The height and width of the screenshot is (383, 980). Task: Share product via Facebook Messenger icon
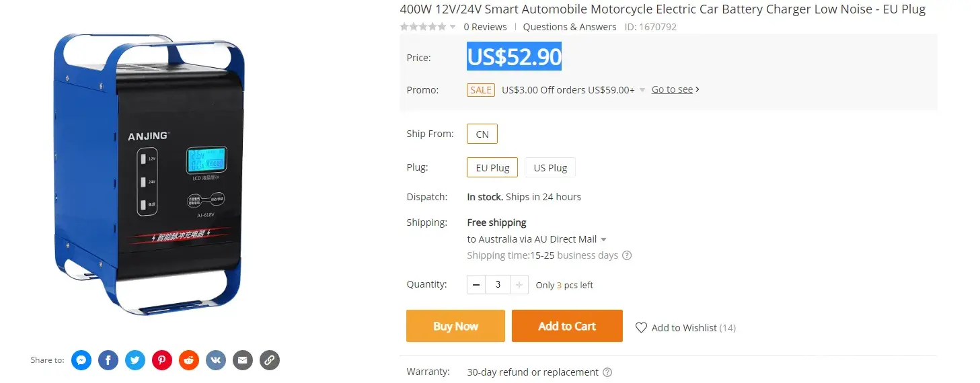(81, 360)
